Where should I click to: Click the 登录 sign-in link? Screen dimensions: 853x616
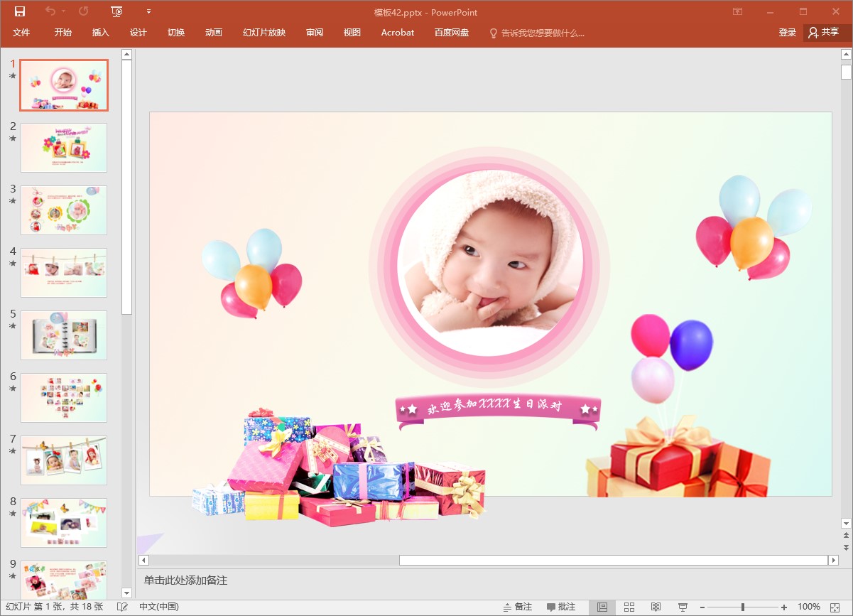(x=787, y=33)
